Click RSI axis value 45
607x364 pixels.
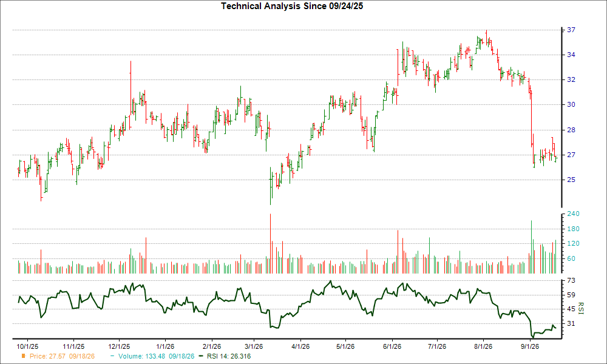click(x=571, y=309)
